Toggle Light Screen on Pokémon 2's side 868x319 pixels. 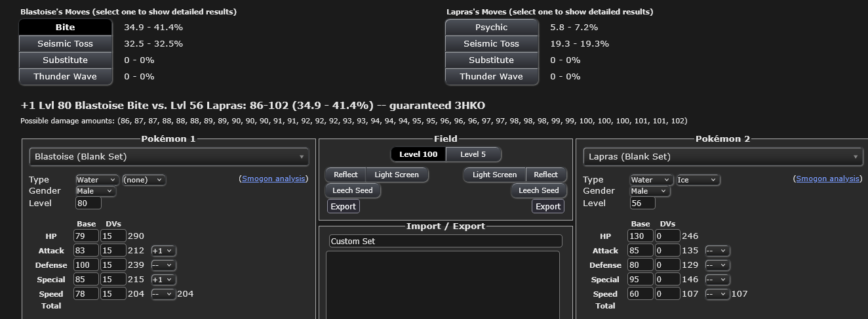tap(494, 175)
